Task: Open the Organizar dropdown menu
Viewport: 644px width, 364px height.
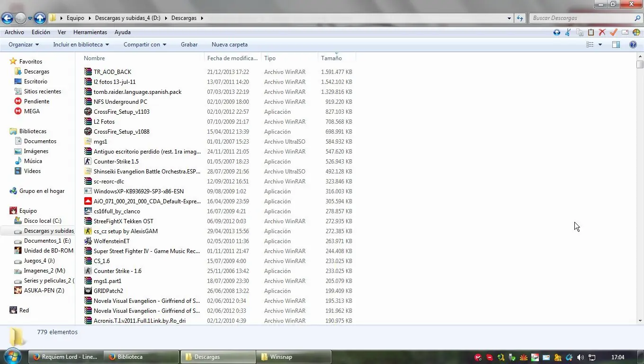Action: [24, 45]
